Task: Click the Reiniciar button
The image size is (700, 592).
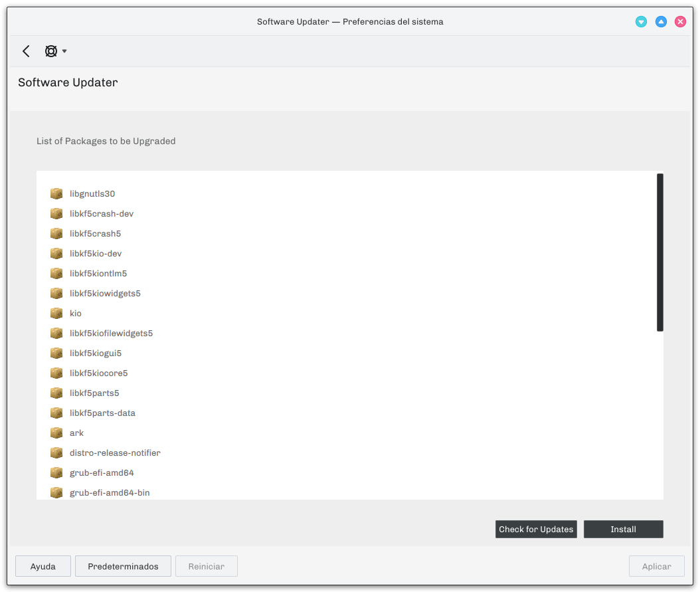Action: (x=207, y=566)
